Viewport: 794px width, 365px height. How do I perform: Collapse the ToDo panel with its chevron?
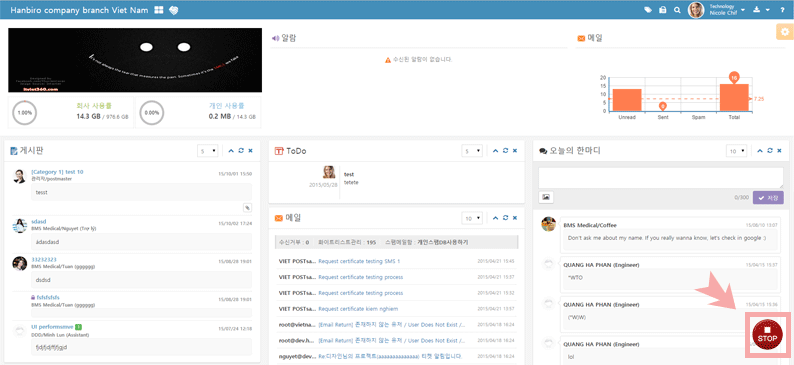[495, 150]
